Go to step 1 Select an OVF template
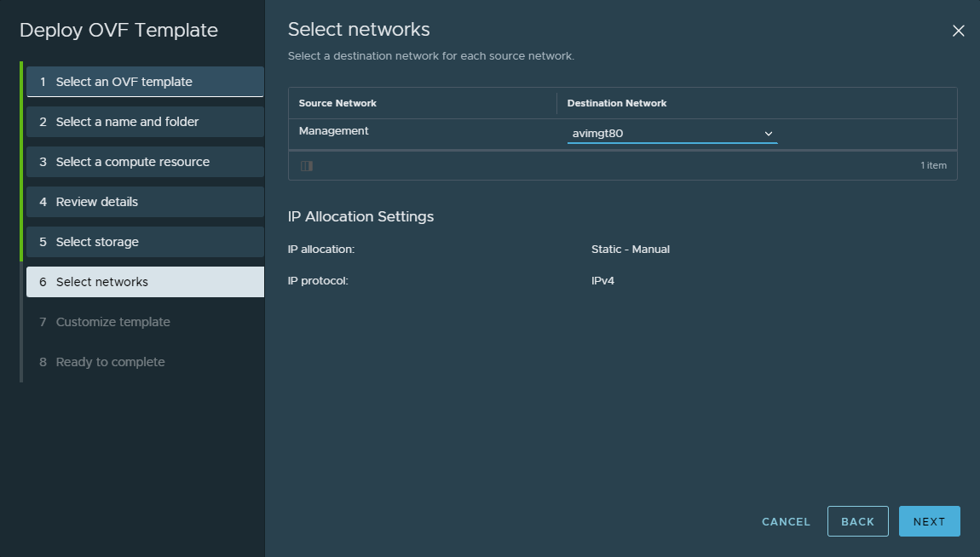This screenshot has width=980, height=557. [145, 82]
